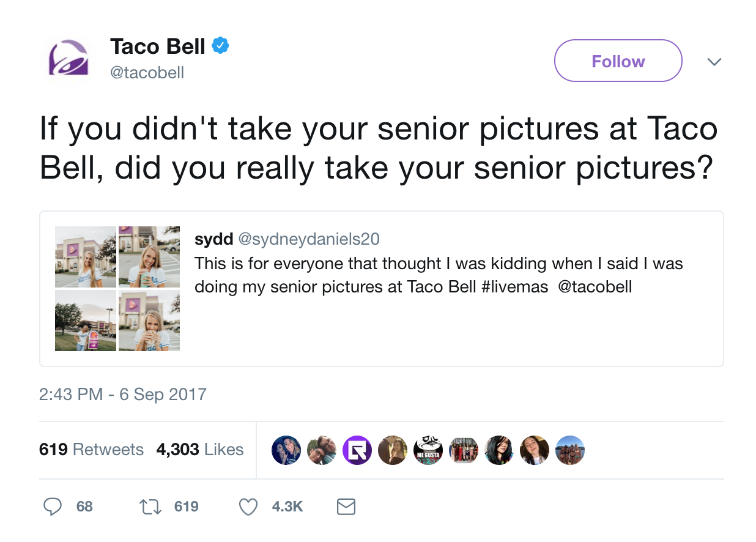Open bottom-left photo with Taco Bell sign
The width and height of the screenshot is (756, 542).
pos(86,321)
